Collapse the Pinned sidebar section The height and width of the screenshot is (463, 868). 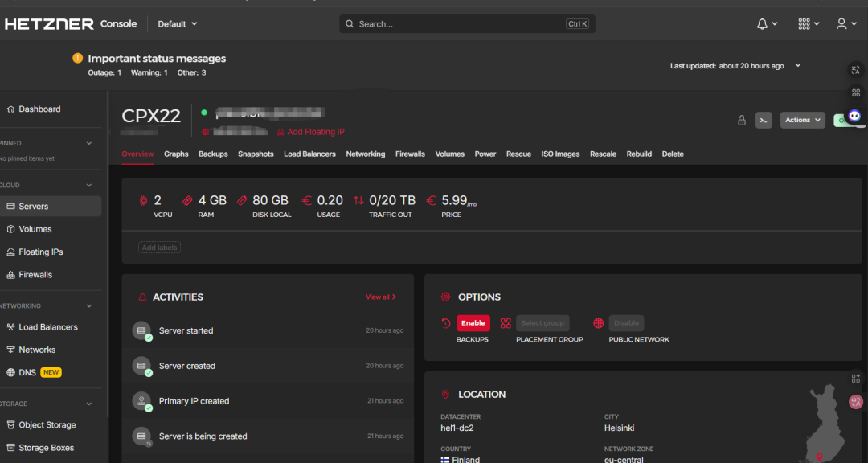[x=89, y=143]
